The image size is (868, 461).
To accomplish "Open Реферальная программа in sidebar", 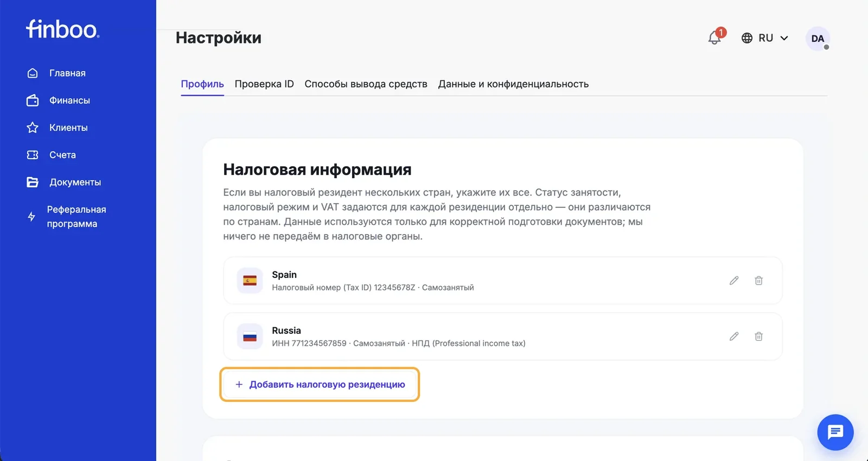I will pyautogui.click(x=76, y=217).
